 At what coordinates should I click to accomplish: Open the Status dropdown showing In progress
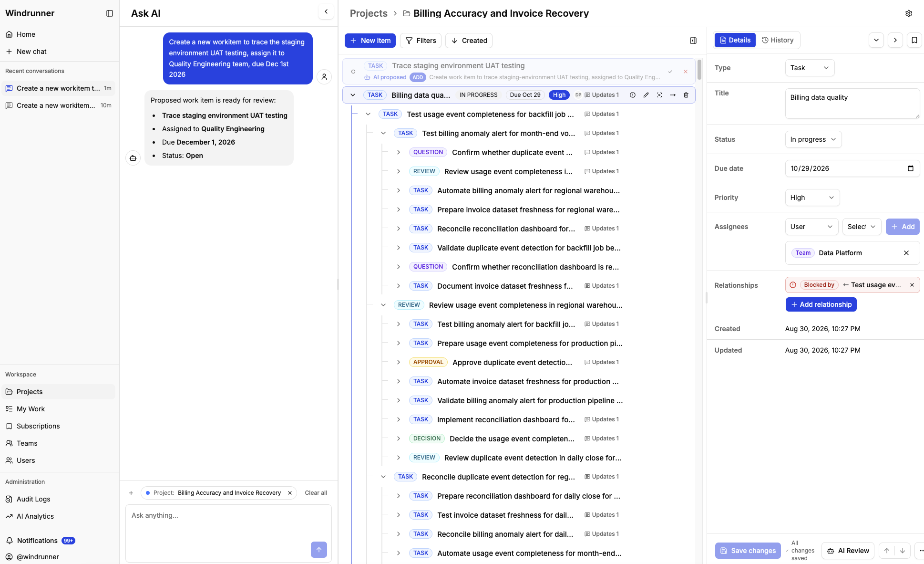[x=813, y=139]
